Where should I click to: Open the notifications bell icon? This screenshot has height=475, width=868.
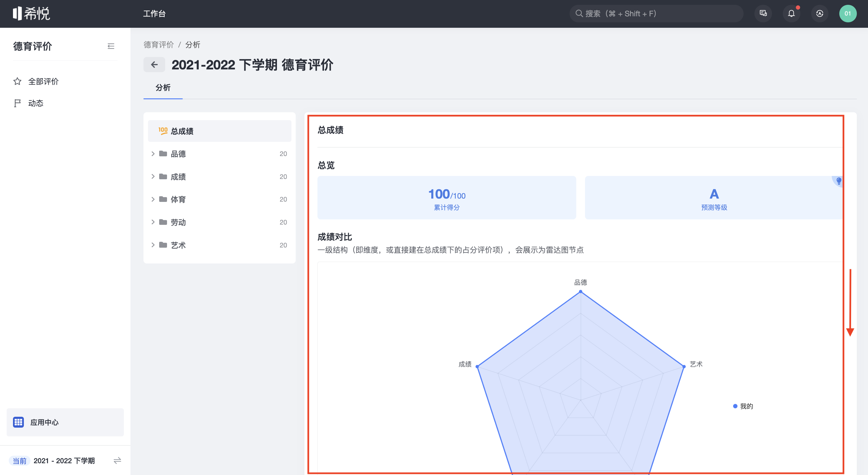pos(792,14)
